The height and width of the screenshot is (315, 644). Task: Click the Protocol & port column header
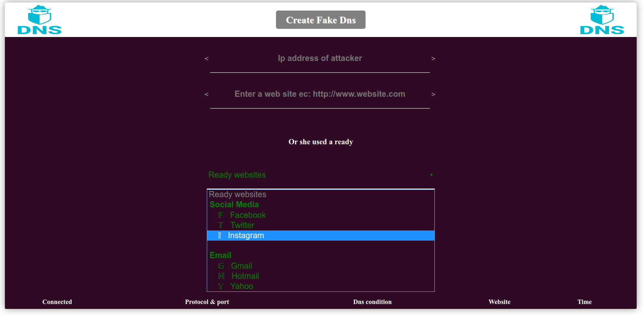point(207,302)
